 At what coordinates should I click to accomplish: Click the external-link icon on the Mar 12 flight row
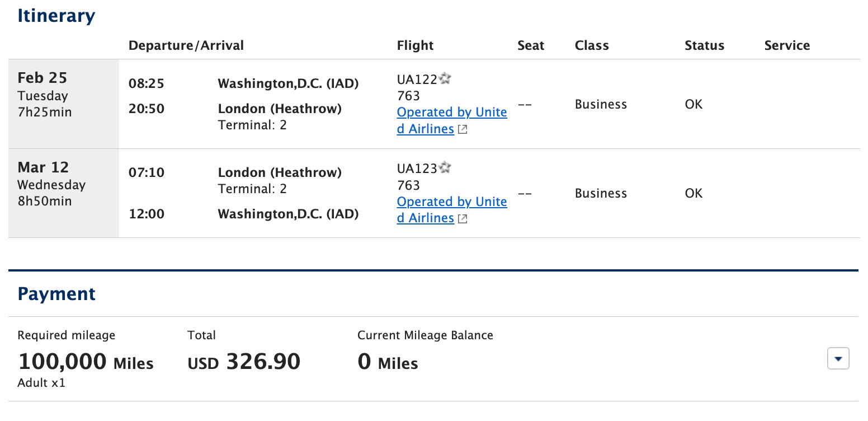pos(462,218)
